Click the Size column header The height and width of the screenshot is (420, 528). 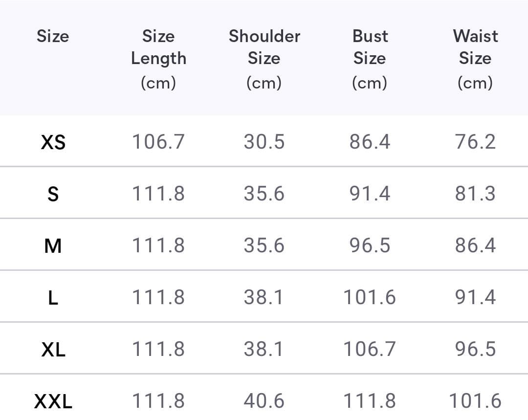point(53,36)
